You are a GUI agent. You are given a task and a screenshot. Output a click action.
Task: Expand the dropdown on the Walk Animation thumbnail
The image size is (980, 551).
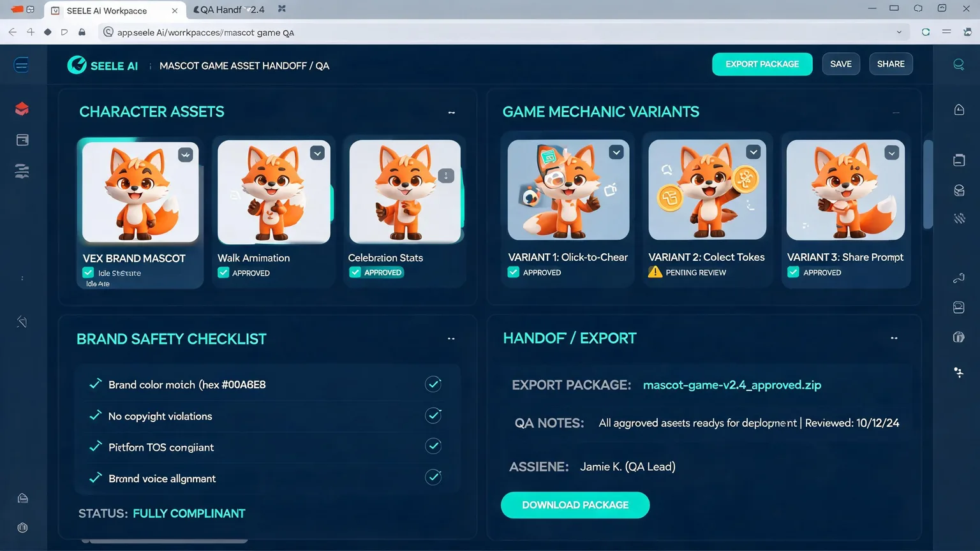point(317,153)
